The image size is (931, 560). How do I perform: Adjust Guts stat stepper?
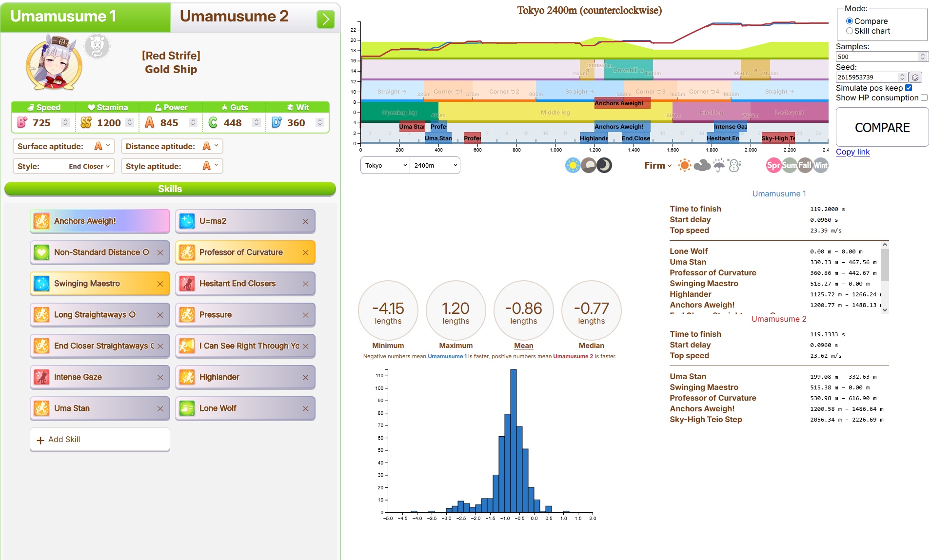coord(257,123)
